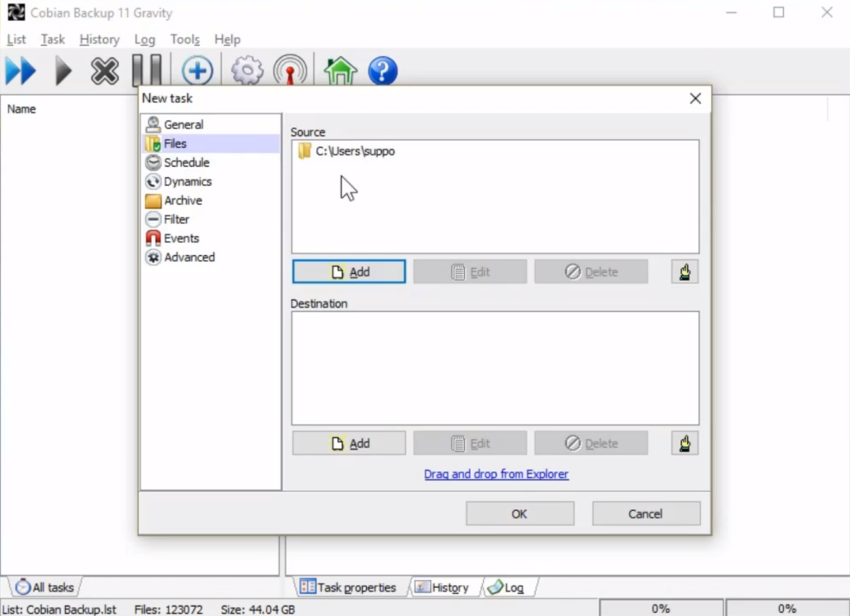Screen dimensions: 850x616
Task: Click the remote client antenna icon
Action: coord(290,71)
